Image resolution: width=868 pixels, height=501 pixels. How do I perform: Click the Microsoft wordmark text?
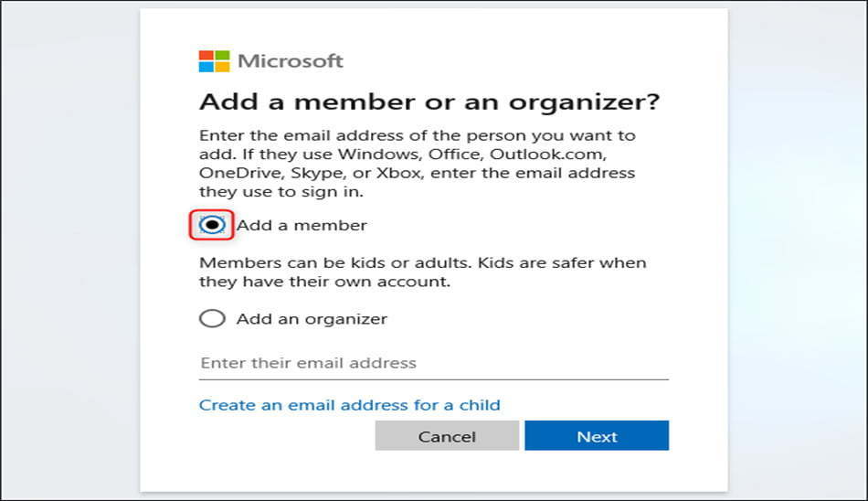pyautogui.click(x=291, y=61)
